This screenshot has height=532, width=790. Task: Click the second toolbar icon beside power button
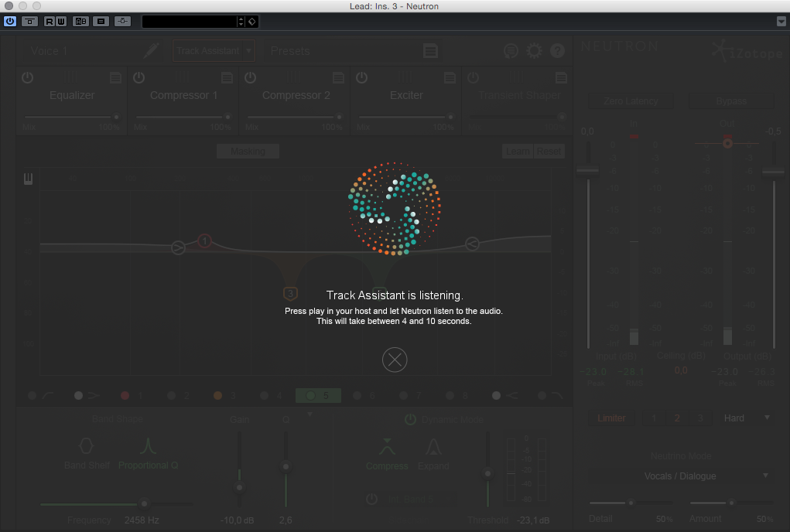29,21
